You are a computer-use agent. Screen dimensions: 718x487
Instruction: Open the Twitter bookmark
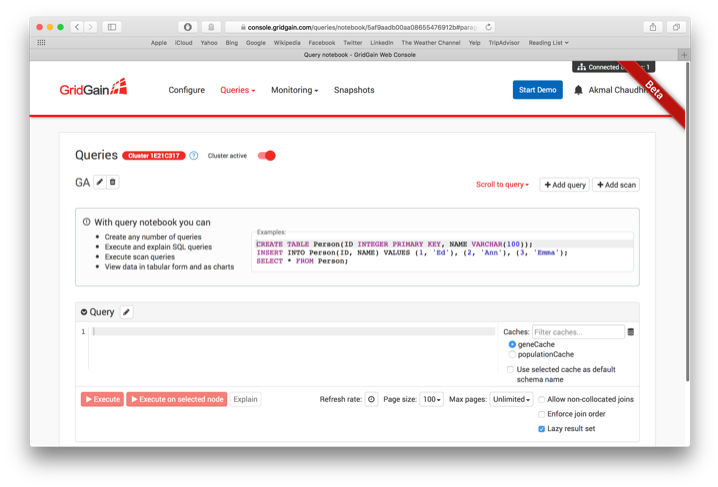pyautogui.click(x=353, y=43)
